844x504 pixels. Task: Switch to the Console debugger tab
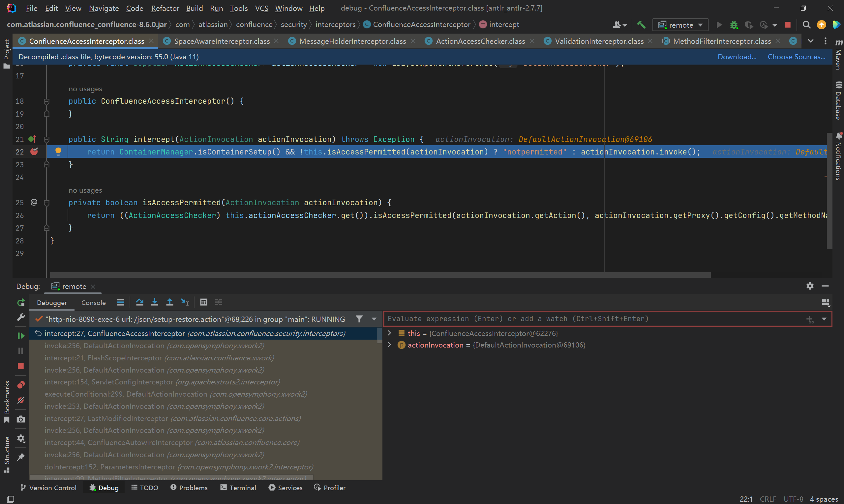pyautogui.click(x=94, y=303)
